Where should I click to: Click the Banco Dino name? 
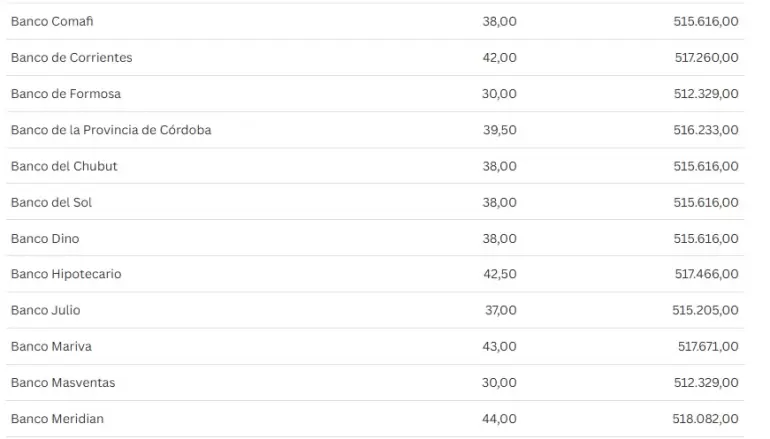pos(45,238)
